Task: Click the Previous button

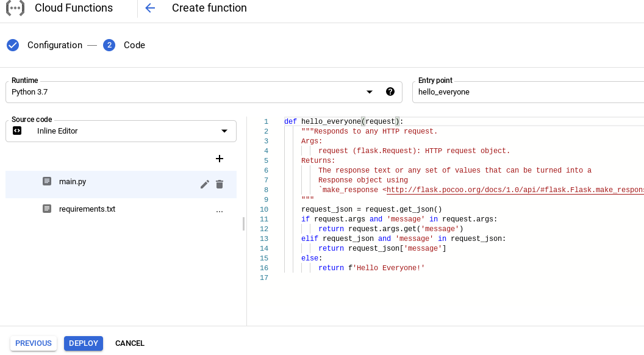Action: (34, 343)
